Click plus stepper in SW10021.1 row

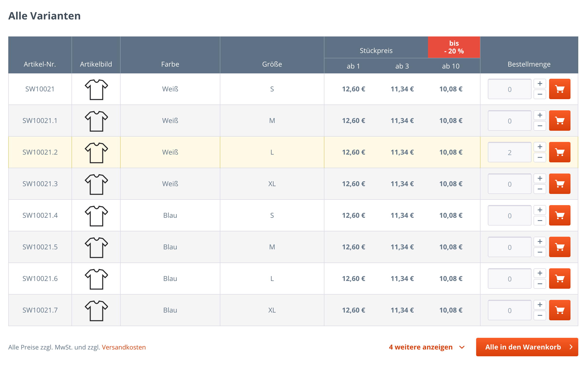(540, 115)
